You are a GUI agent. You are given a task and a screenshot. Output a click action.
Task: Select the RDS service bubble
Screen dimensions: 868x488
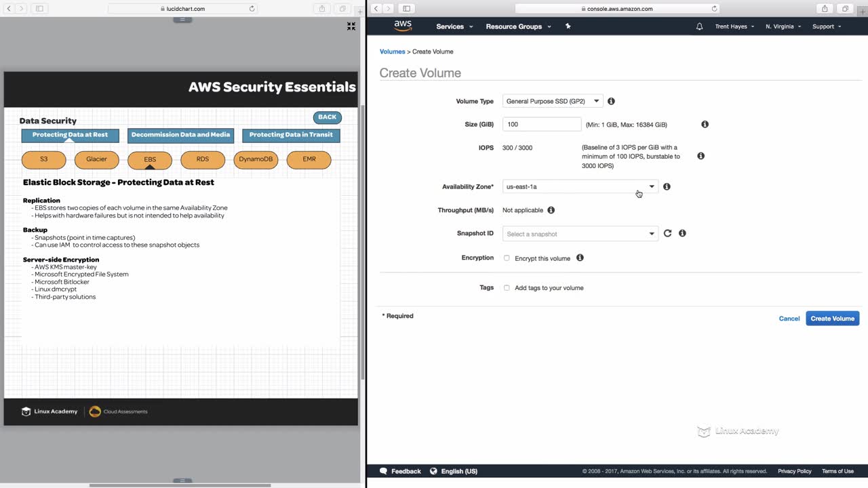click(x=203, y=159)
